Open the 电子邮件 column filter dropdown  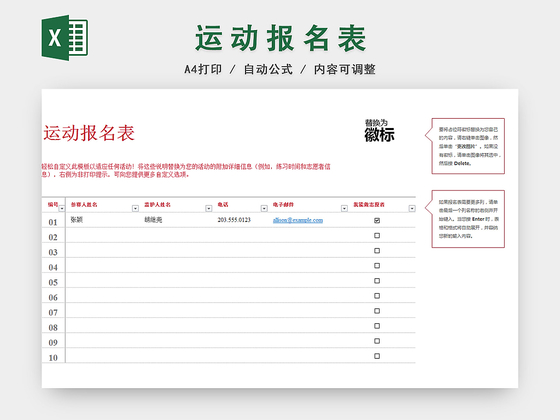pyautogui.click(x=344, y=208)
